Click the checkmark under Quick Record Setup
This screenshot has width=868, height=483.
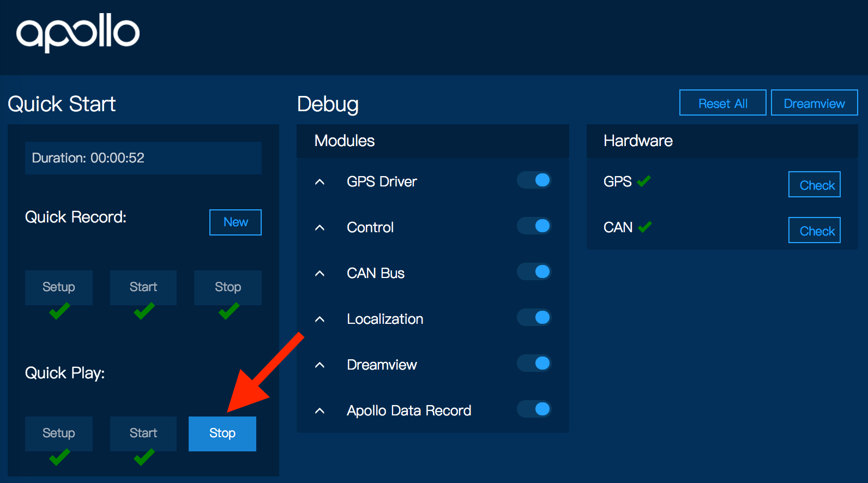[59, 311]
